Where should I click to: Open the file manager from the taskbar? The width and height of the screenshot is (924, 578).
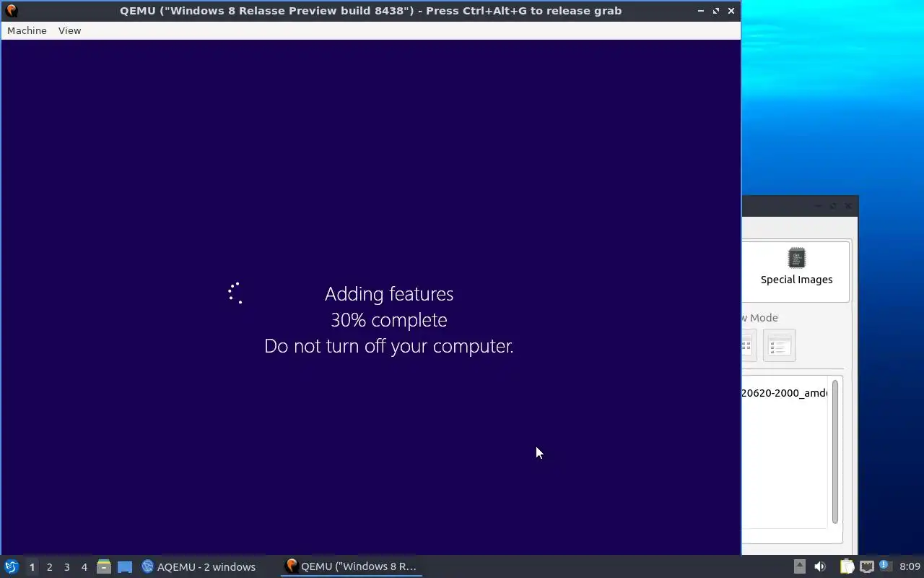click(x=104, y=567)
